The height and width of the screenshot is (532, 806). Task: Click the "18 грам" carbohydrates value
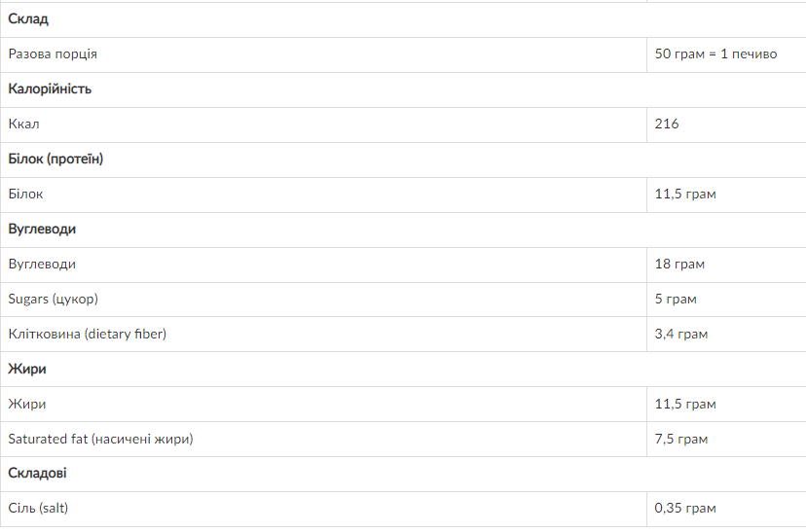tap(679, 265)
